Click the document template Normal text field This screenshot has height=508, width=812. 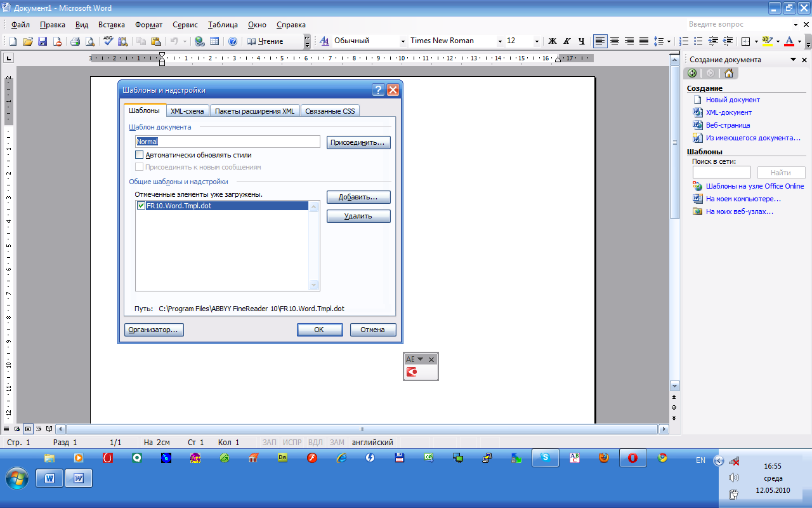pos(228,142)
